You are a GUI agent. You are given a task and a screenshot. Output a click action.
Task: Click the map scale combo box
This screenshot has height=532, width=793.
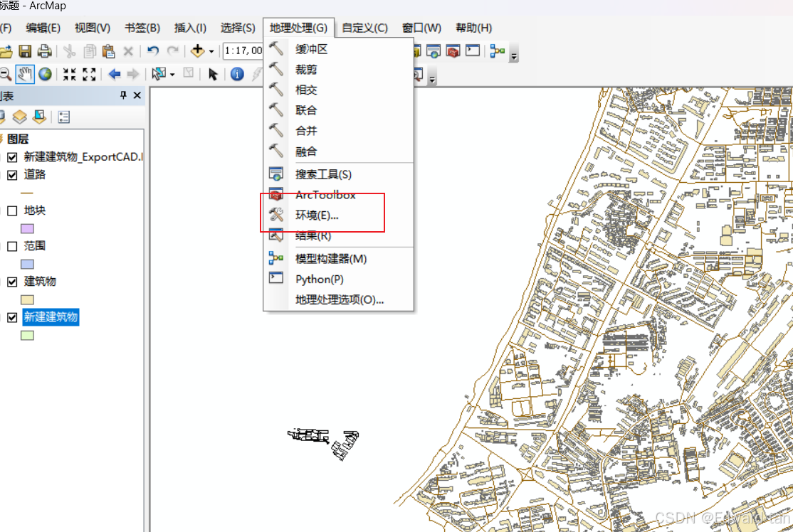(x=243, y=50)
